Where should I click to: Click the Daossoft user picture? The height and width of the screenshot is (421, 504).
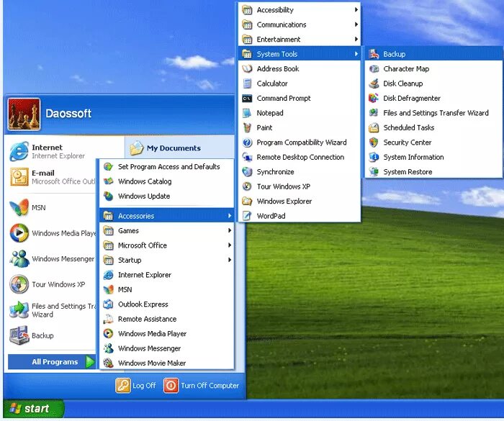(x=24, y=114)
